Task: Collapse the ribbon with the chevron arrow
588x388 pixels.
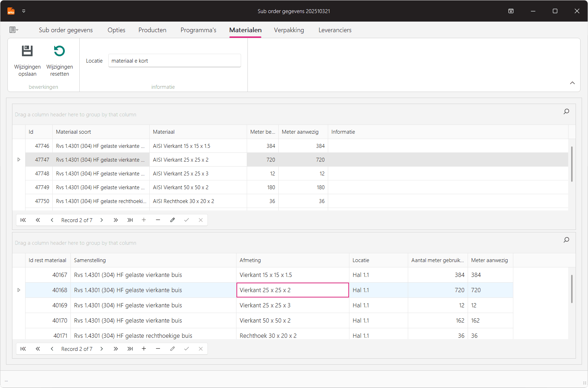Action: (572, 83)
